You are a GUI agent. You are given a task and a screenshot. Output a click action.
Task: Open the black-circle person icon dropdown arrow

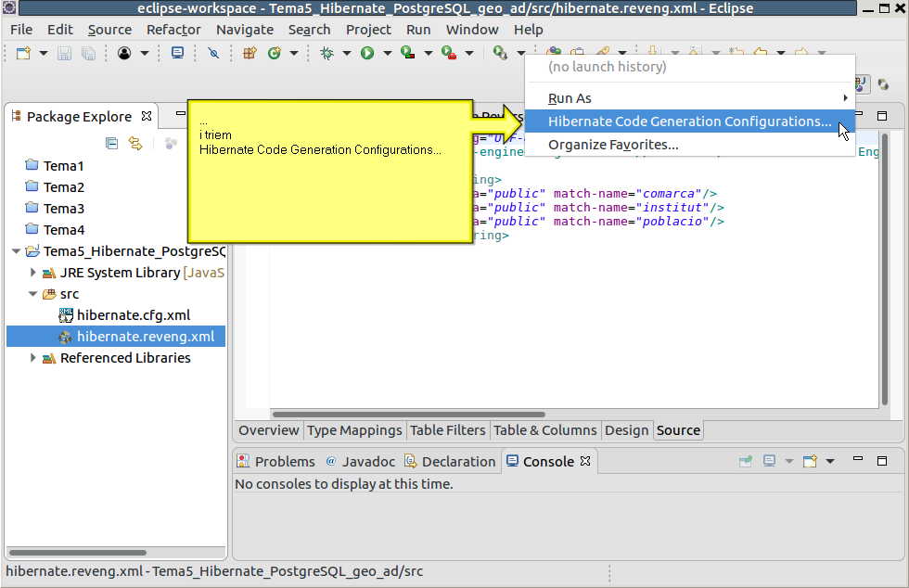pos(145,54)
